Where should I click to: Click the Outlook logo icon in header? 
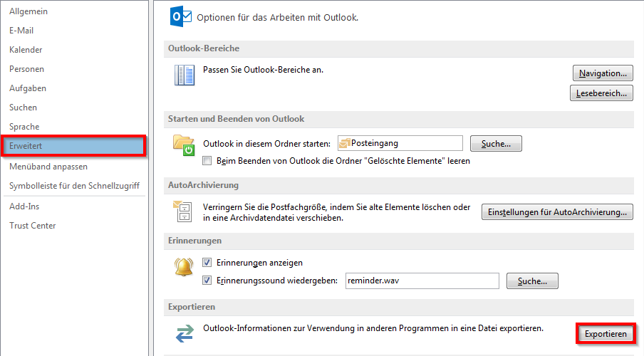click(x=181, y=17)
